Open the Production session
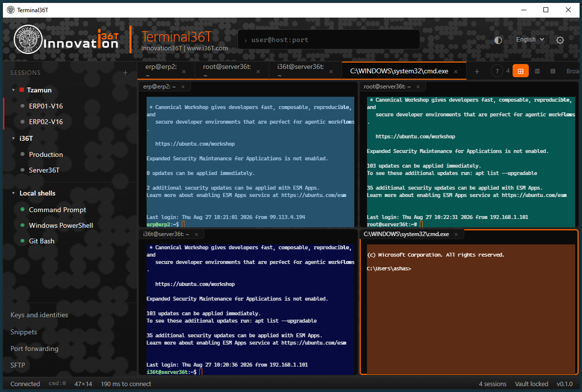582x392 pixels. tap(45, 154)
